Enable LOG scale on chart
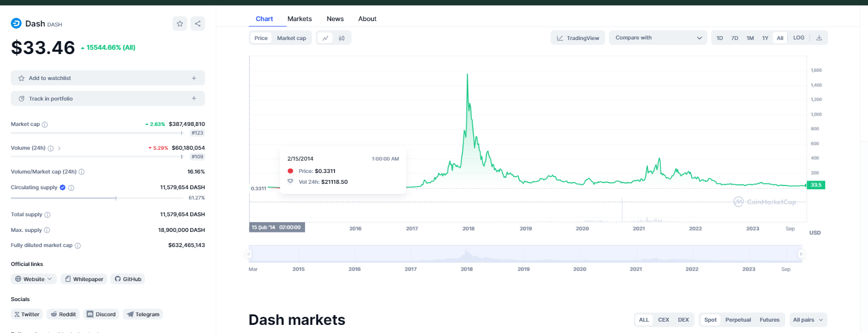 [x=798, y=38]
